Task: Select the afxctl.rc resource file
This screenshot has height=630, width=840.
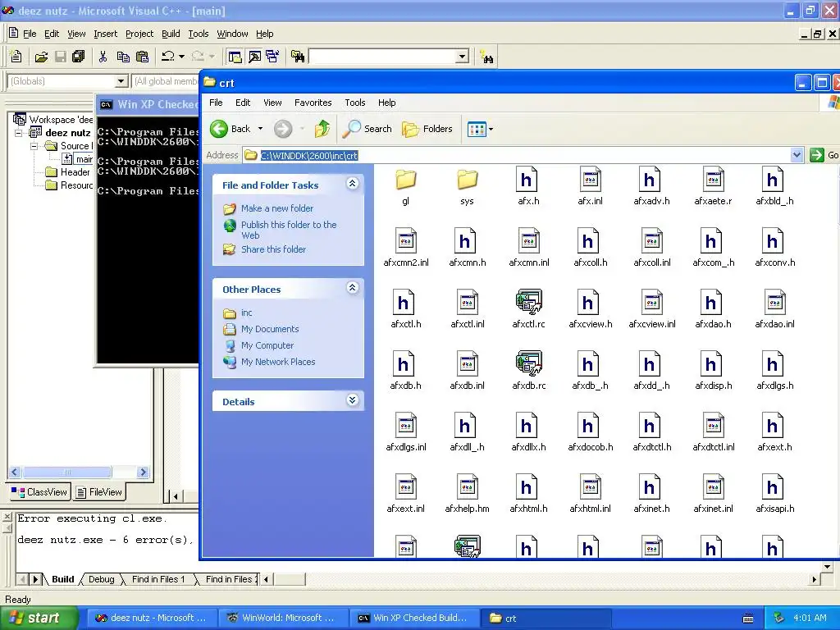Action: [528, 309]
